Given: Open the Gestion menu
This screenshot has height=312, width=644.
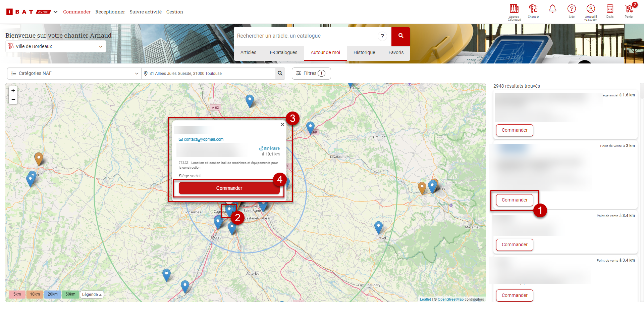Looking at the screenshot, I should coord(175,12).
